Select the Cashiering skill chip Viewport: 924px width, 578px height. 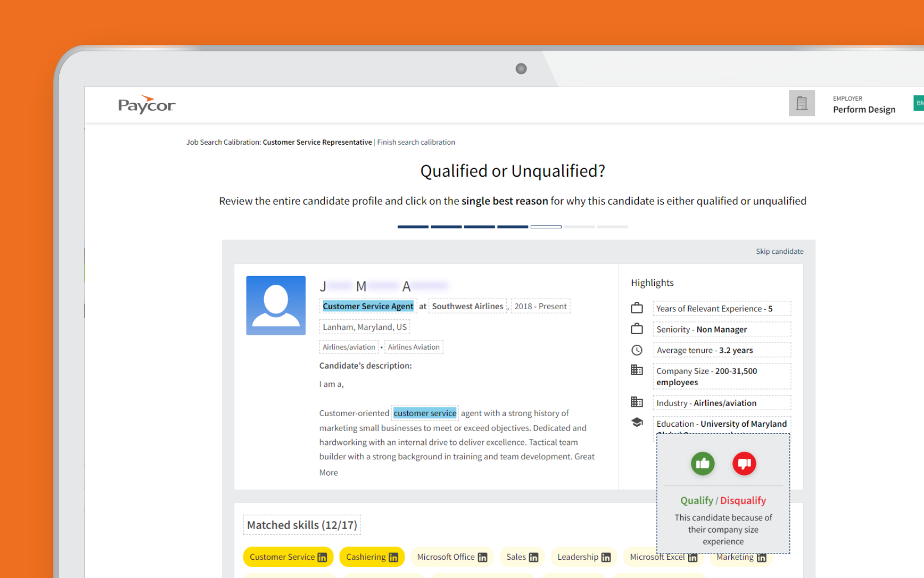pyautogui.click(x=372, y=557)
